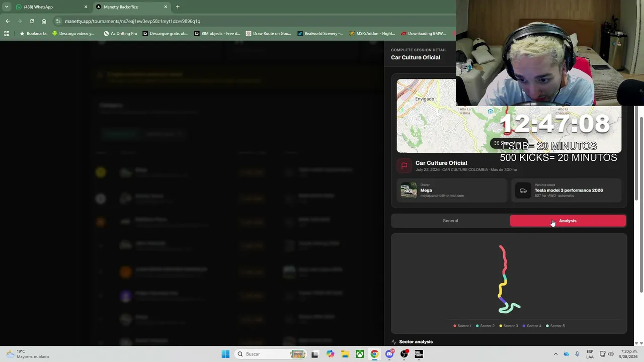Open the Xbox app on taskbar

click(360, 354)
